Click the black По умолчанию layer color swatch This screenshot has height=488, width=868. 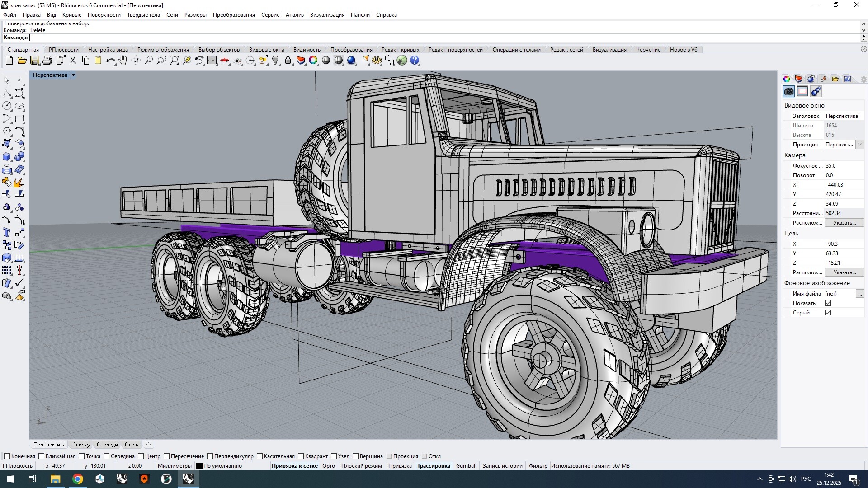199,466
